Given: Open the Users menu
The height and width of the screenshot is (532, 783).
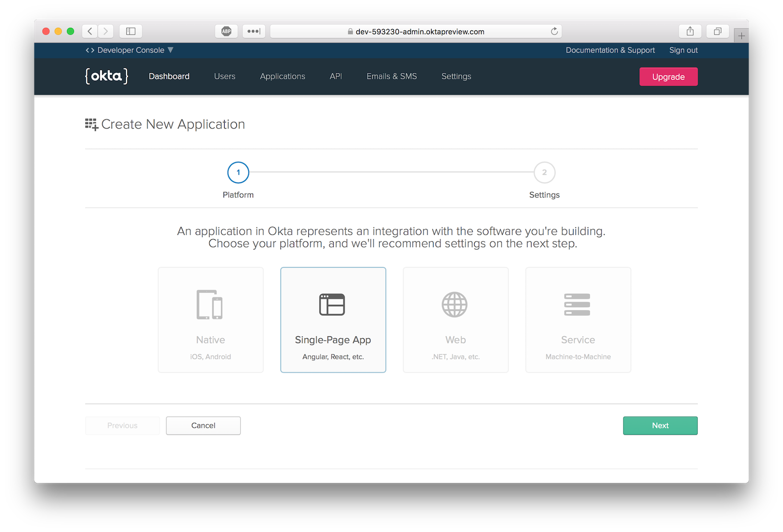Looking at the screenshot, I should (225, 76).
